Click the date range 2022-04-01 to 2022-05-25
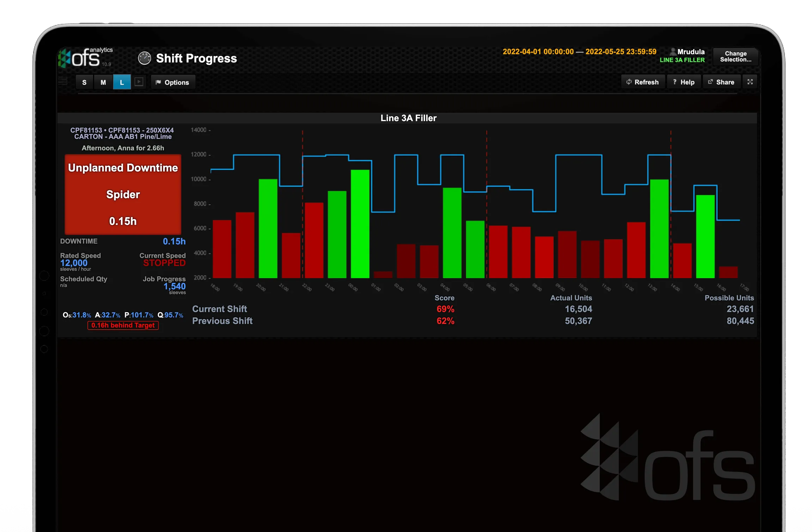 click(579, 52)
